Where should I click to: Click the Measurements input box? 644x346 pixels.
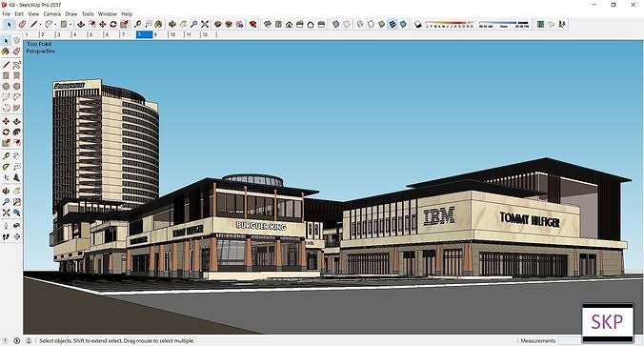pos(571,340)
